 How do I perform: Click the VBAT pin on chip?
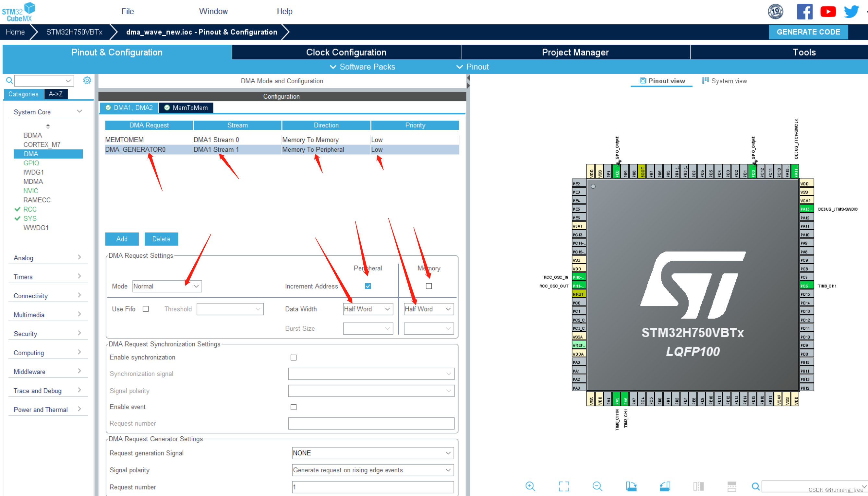pyautogui.click(x=579, y=226)
